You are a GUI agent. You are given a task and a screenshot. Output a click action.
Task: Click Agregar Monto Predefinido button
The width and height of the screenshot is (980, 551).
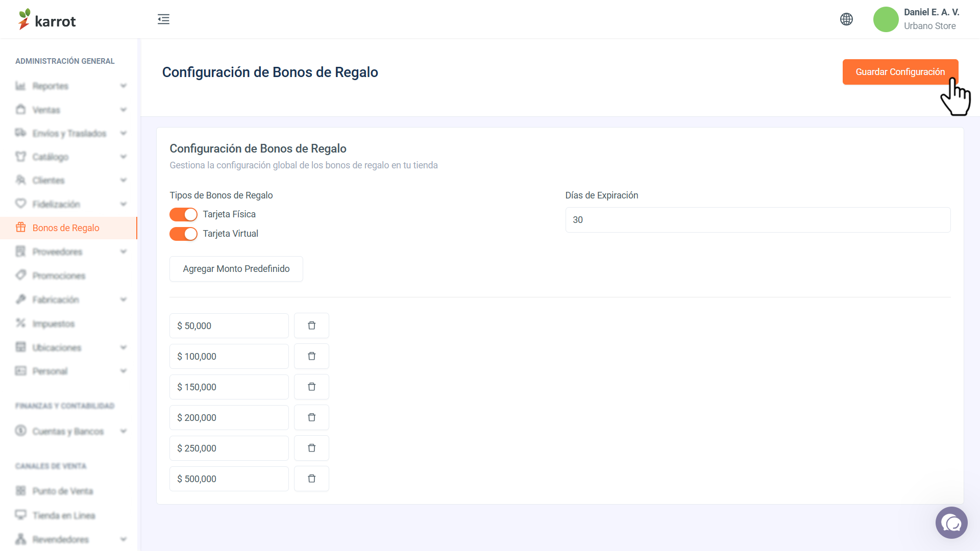click(x=236, y=269)
